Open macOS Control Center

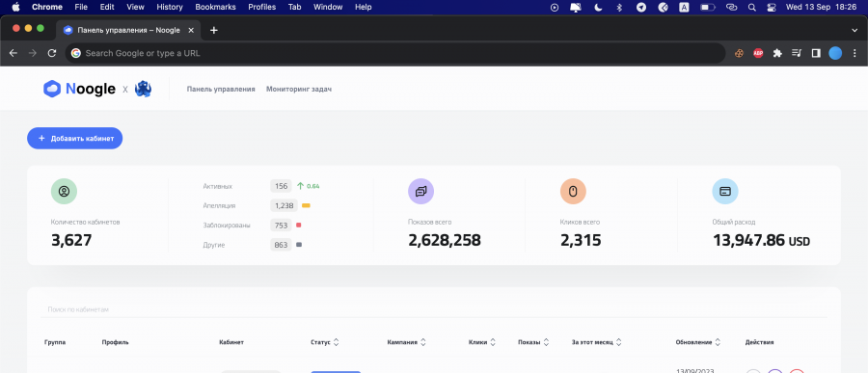(772, 7)
